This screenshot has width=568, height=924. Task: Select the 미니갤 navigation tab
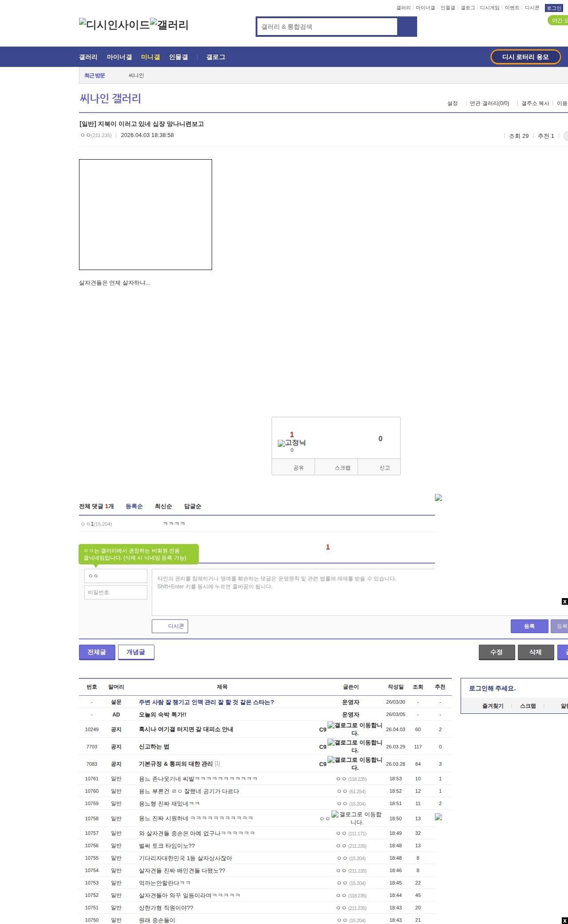[x=150, y=57]
